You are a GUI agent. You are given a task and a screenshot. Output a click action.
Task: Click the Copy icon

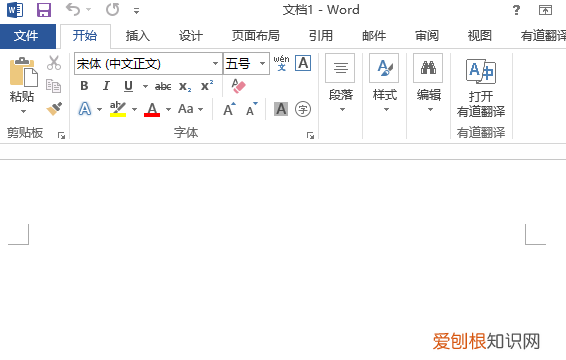[54, 86]
